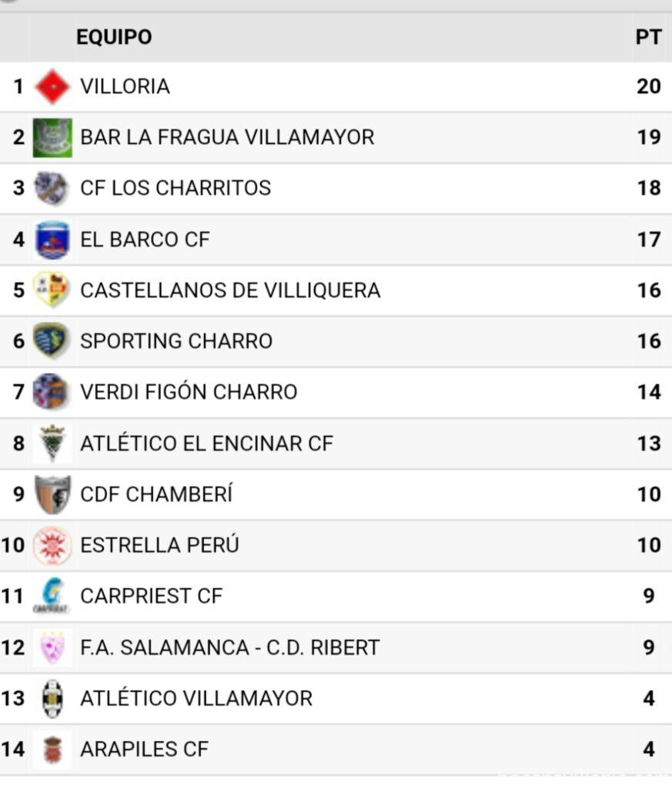Click the Sporting Charro shield logo
The height and width of the screenshot is (788, 672).
pos(52,341)
